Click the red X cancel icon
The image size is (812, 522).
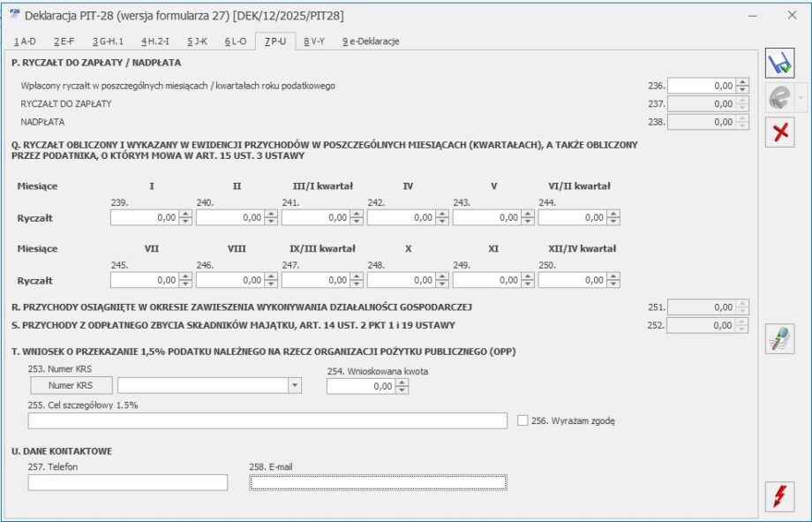779,132
